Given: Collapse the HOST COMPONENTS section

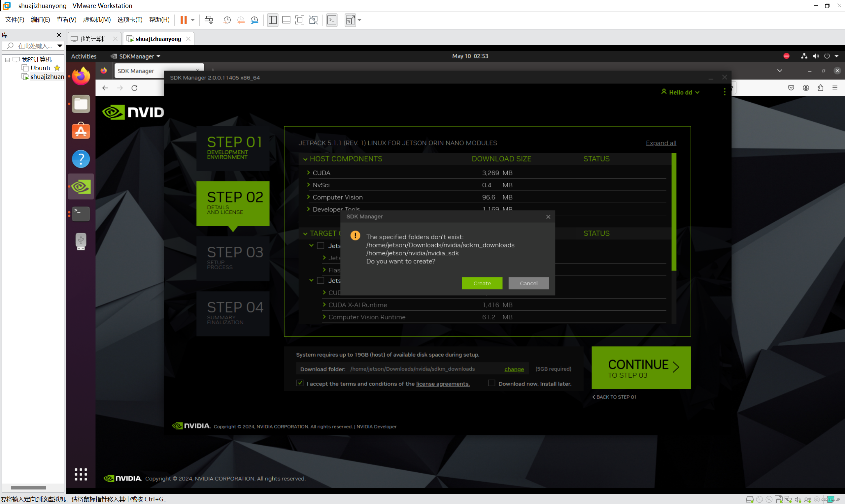Looking at the screenshot, I should (x=305, y=159).
